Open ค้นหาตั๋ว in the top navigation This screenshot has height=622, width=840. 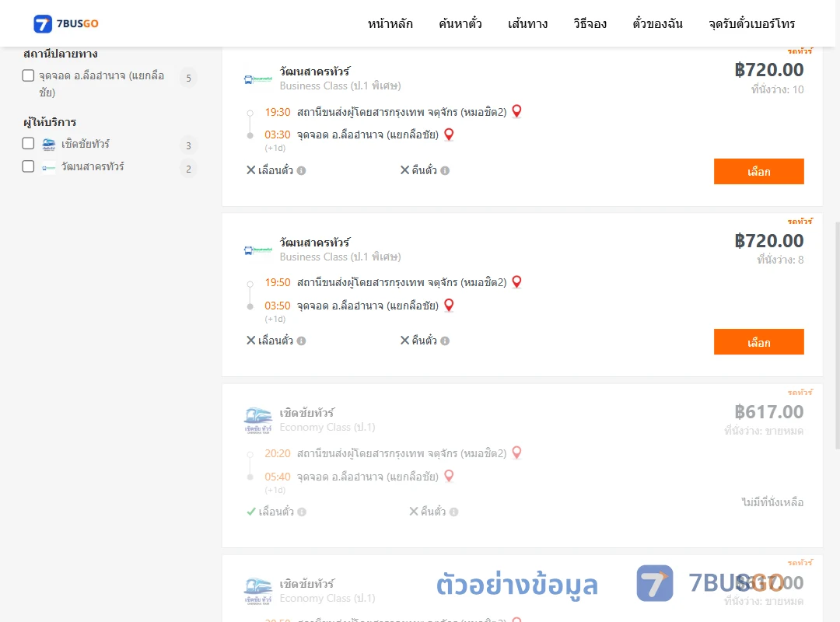click(460, 23)
